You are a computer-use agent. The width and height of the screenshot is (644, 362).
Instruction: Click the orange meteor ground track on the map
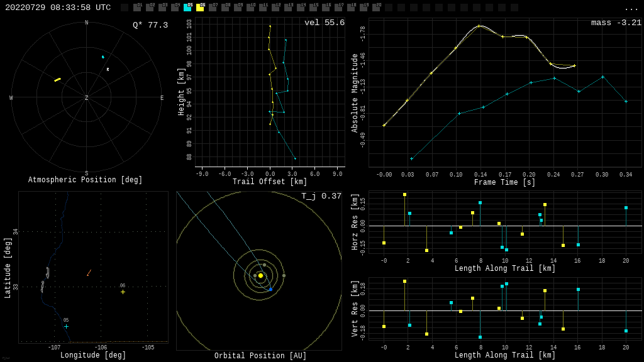89,273
